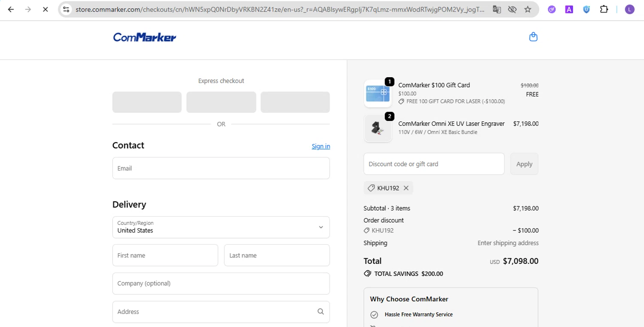This screenshot has height=327, width=644.
Task: Open the purple 'A' extension
Action: pos(569,9)
